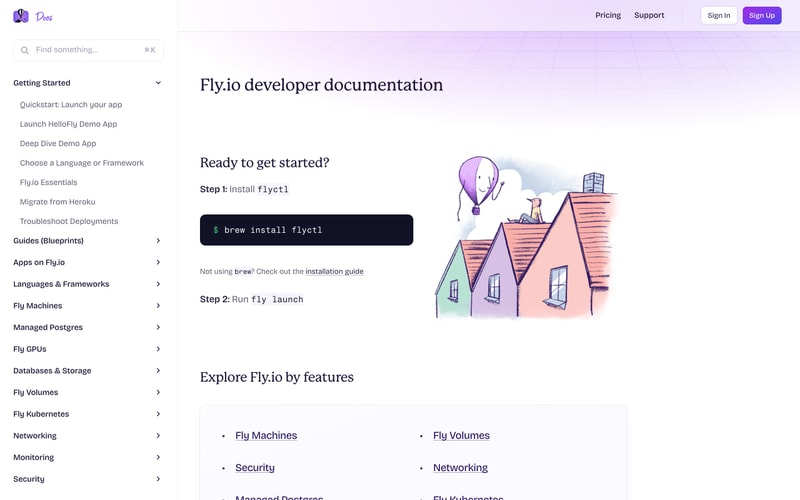Open Security feature link
This screenshot has width=800, height=500.
click(x=255, y=467)
